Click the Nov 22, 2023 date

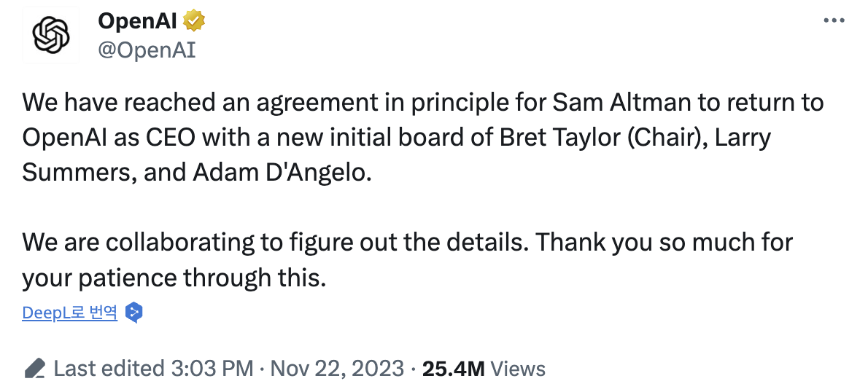[x=337, y=369]
